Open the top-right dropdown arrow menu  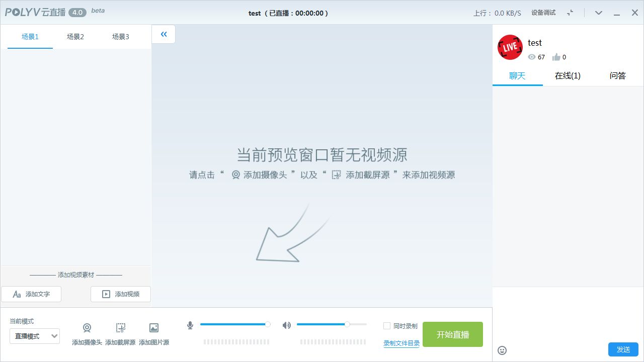tap(599, 13)
